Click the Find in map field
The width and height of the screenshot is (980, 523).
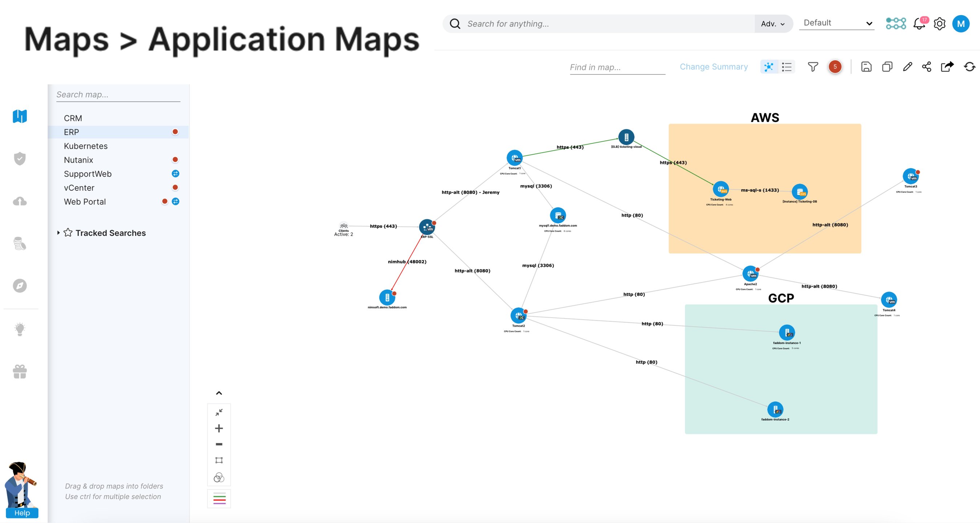(x=617, y=67)
